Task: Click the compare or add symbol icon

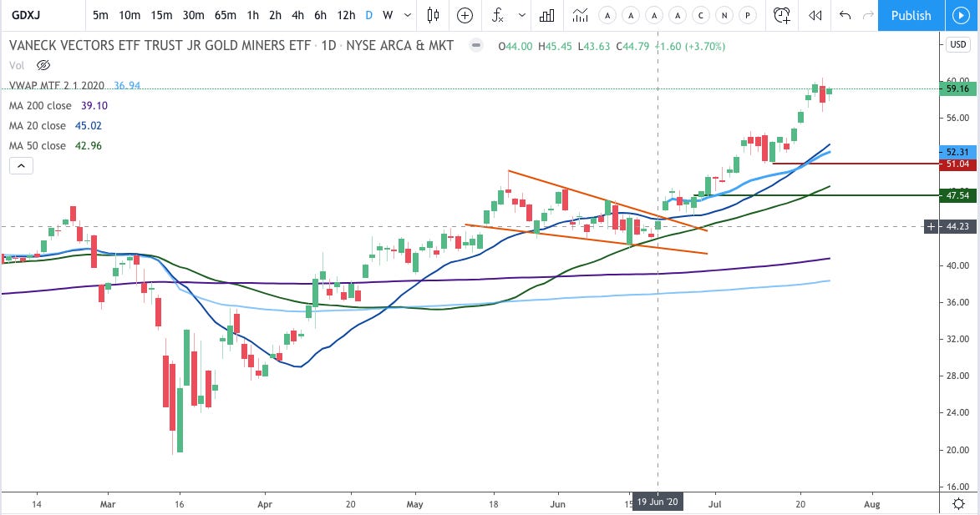Action: pyautogui.click(x=465, y=16)
